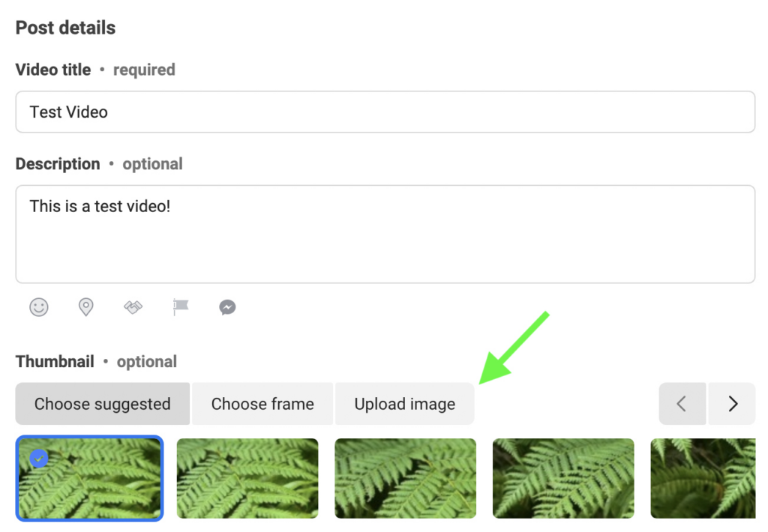The height and width of the screenshot is (532, 768).
Task: Click the already-selected first thumbnail
Action: coord(89,478)
